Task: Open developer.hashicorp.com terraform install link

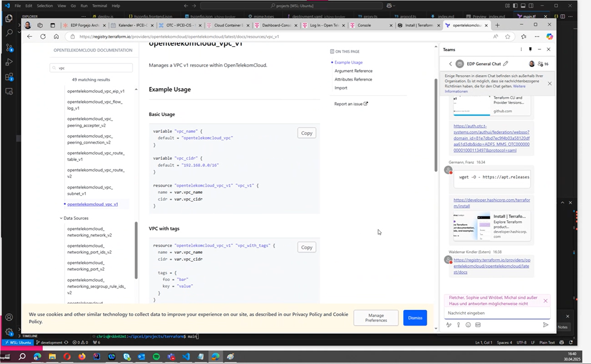Action: [491, 203]
